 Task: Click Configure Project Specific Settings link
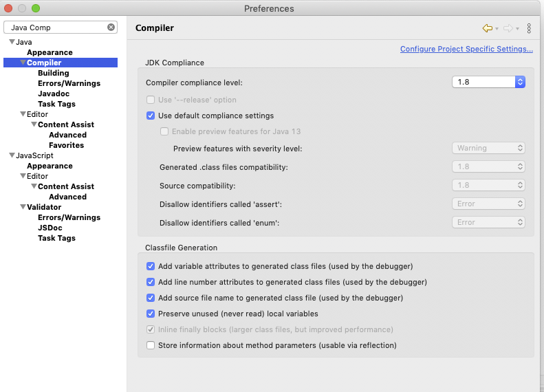(466, 49)
